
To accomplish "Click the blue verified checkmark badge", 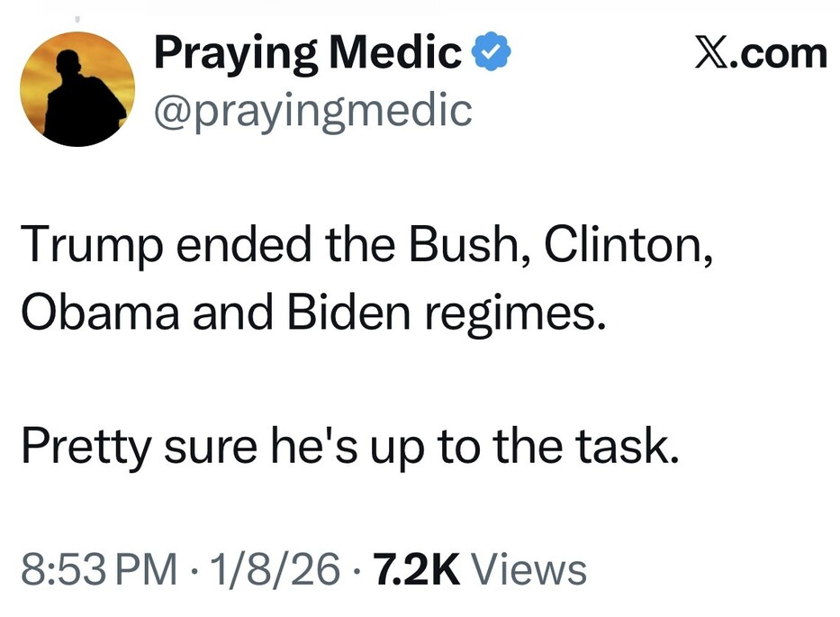I will [x=492, y=55].
